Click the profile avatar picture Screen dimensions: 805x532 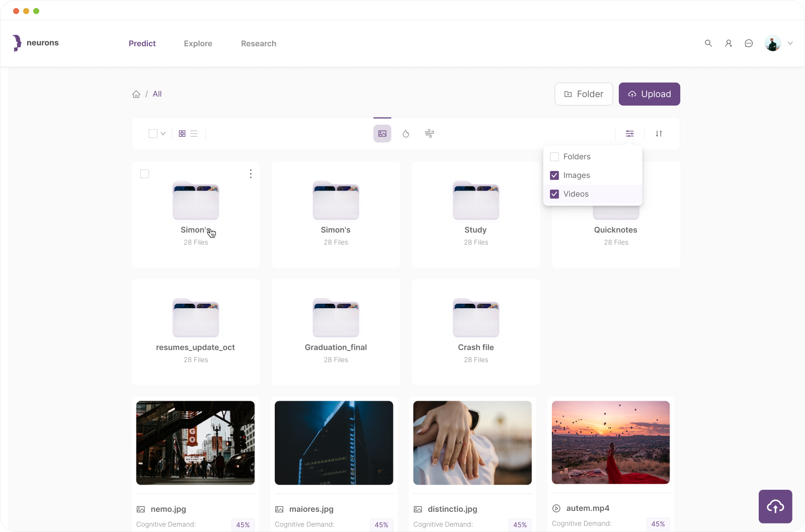[x=773, y=43]
